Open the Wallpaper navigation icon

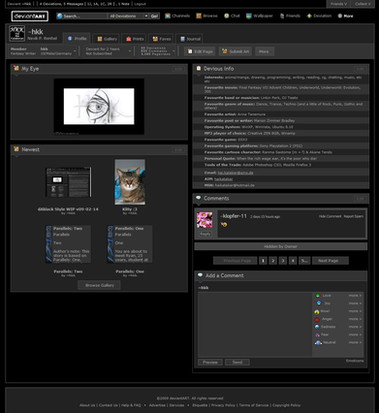click(249, 16)
